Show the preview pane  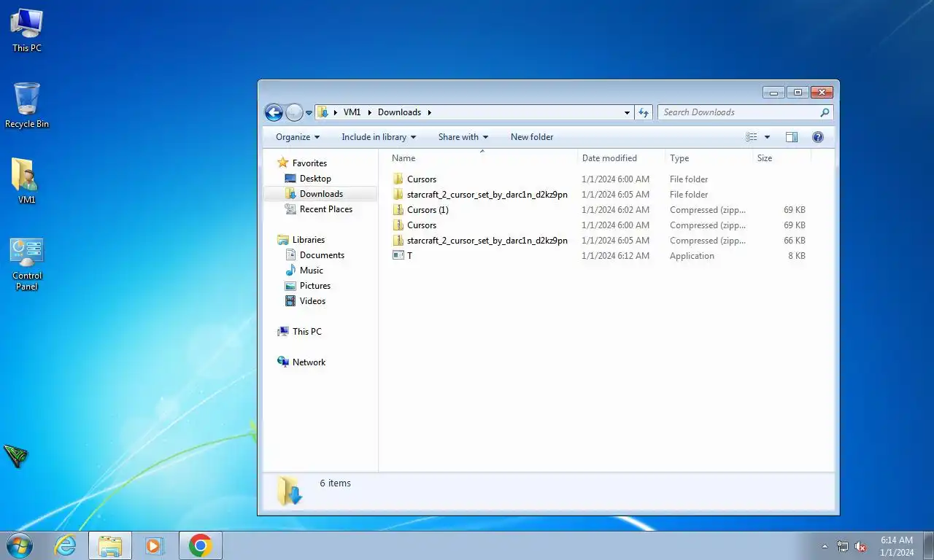(x=792, y=137)
